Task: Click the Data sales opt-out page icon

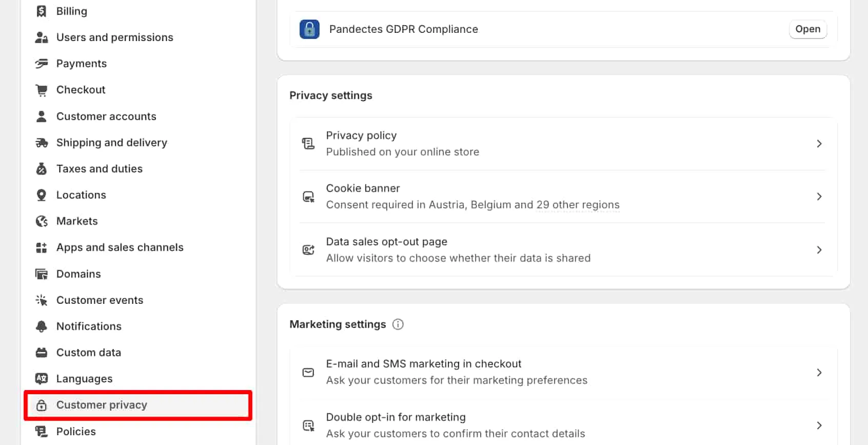Action: (x=308, y=250)
